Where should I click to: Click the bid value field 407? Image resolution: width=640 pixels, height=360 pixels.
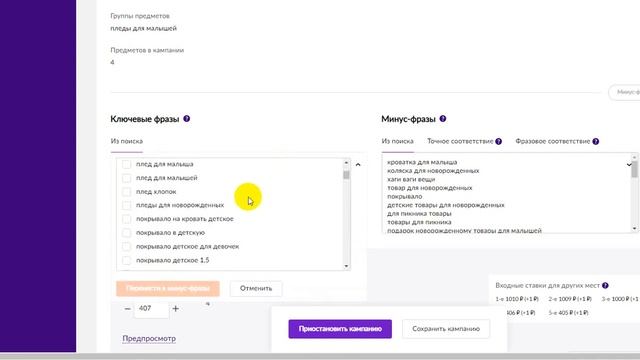click(151, 309)
